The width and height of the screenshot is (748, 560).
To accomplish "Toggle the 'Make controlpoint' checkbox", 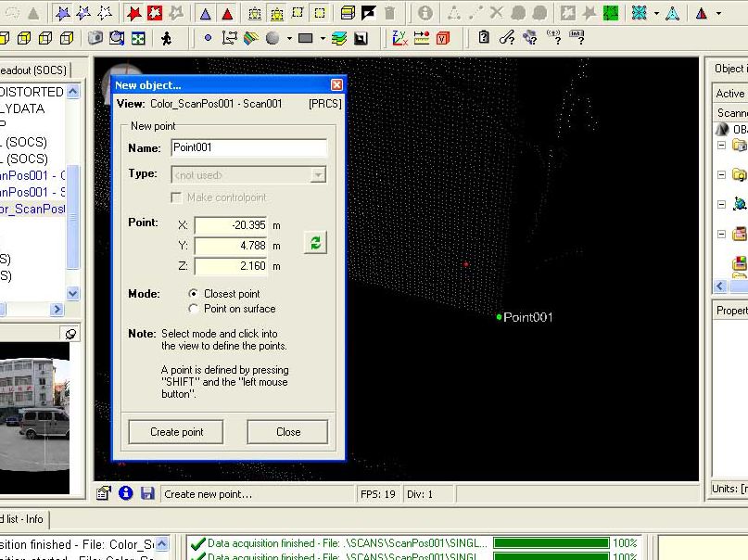I will pyautogui.click(x=176, y=197).
